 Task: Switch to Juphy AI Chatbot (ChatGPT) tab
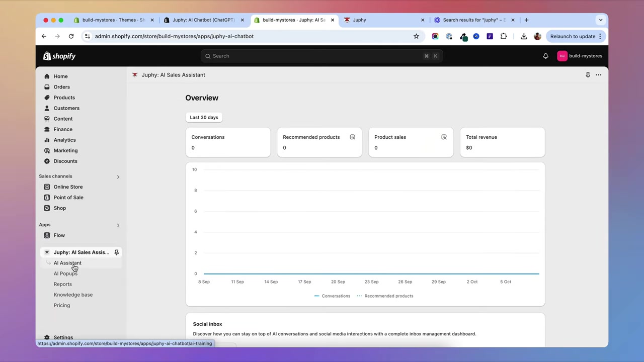point(203,20)
